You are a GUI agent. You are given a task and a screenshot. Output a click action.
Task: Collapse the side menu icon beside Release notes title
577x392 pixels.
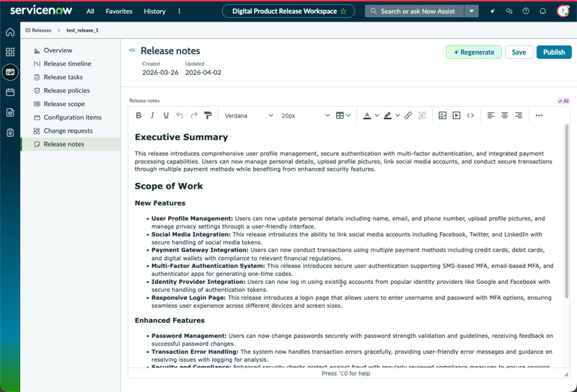coord(132,50)
